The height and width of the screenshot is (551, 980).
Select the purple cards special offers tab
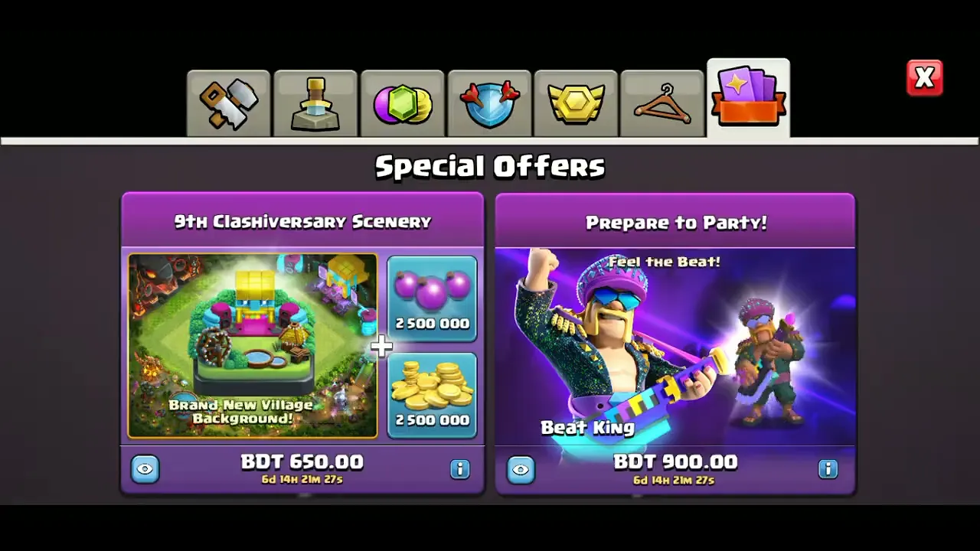(x=748, y=99)
